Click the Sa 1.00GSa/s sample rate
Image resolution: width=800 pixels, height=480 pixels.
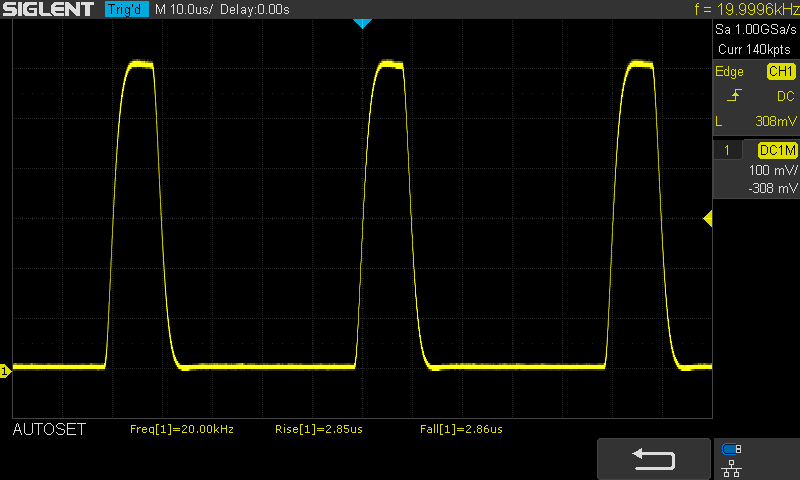point(756,30)
